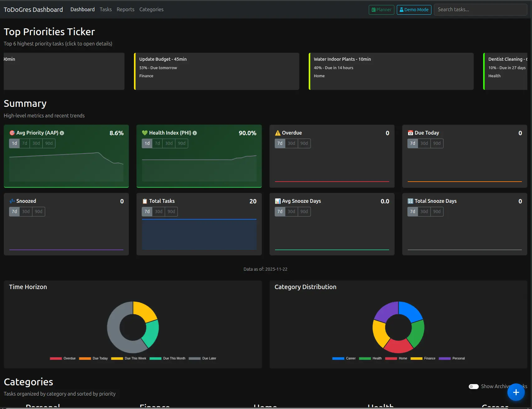Click the Demo Mode button
The image size is (532, 409).
coord(414,10)
